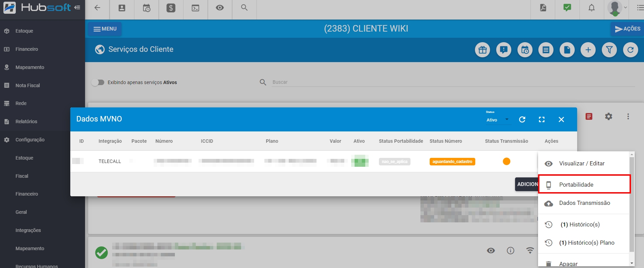Click the eye icon on lower service card
This screenshot has height=268, width=644.
pyautogui.click(x=491, y=250)
